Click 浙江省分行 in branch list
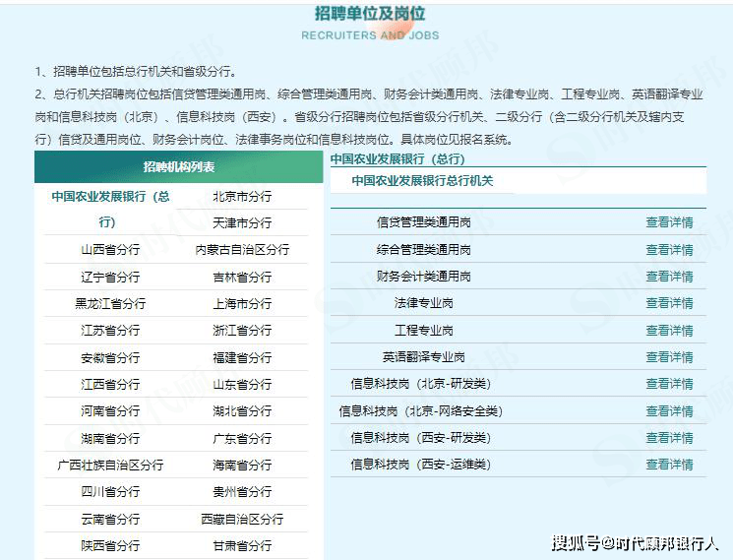The height and width of the screenshot is (560, 733). coord(242,331)
